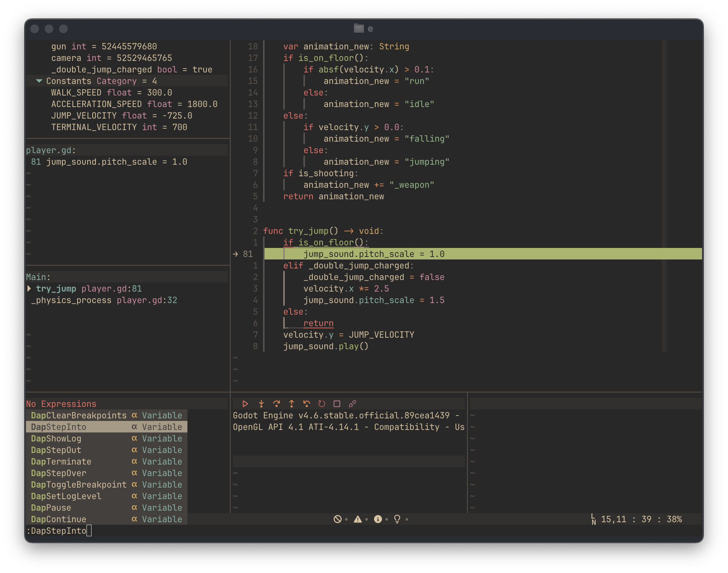The width and height of the screenshot is (728, 573).
Task: Choose DapStepInto in completion menu
Action: coord(107,427)
